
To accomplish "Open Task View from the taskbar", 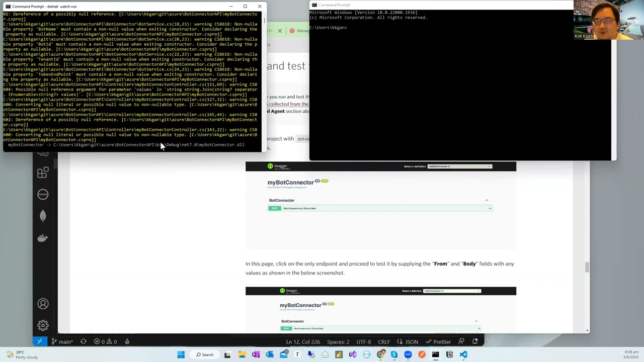I will click(227, 354).
